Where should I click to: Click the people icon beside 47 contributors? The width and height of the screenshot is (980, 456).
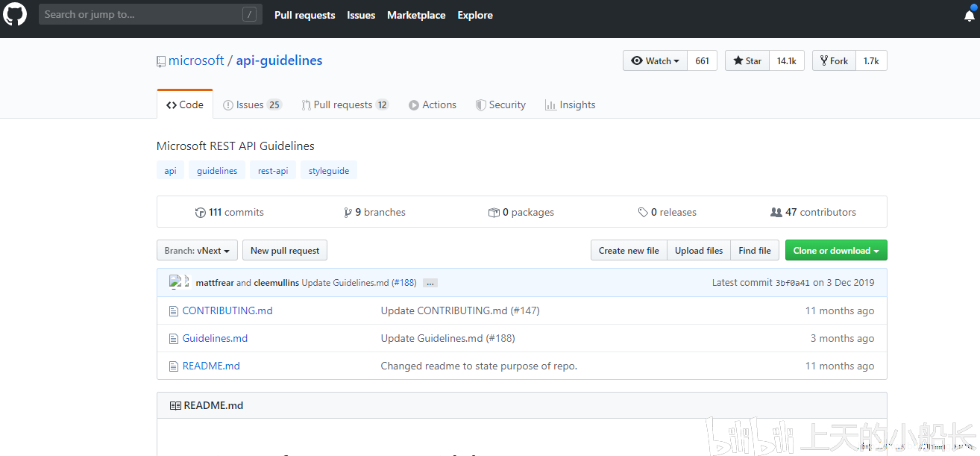point(776,213)
